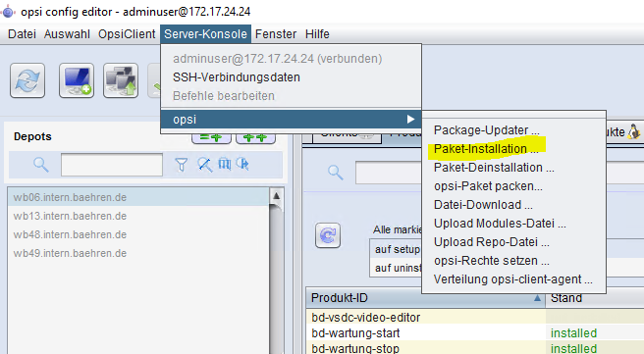Open the Datei menu
Image resolution: width=644 pixels, height=354 pixels.
tap(22, 34)
